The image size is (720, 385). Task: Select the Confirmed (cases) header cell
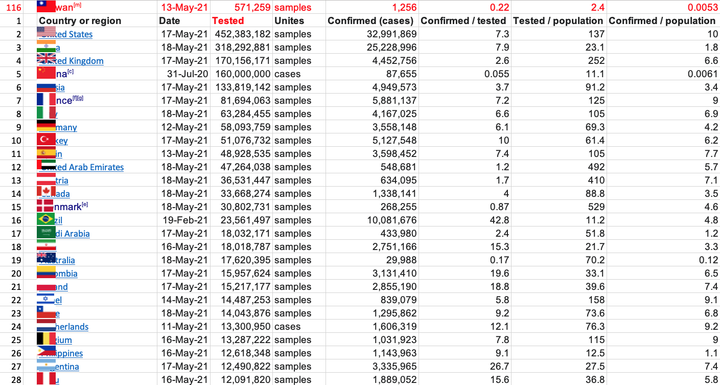click(370, 21)
